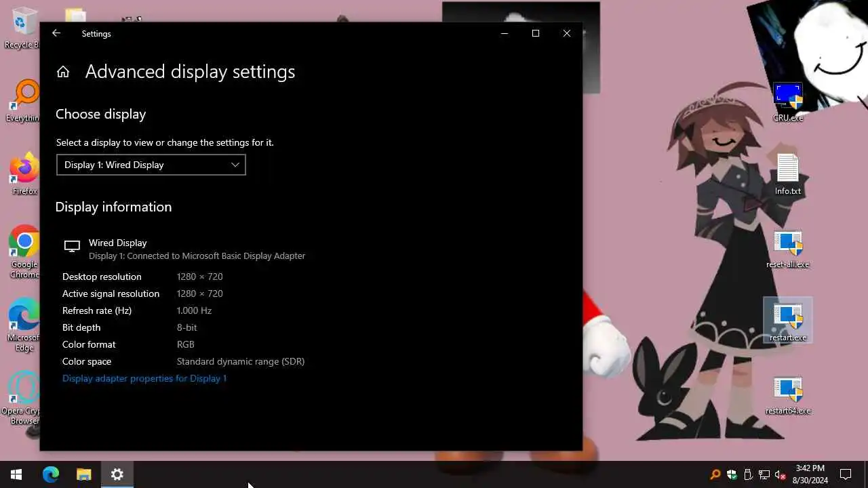Select the restart64.exe desktop icon
The width and height of the screenshot is (868, 488).
(x=788, y=396)
